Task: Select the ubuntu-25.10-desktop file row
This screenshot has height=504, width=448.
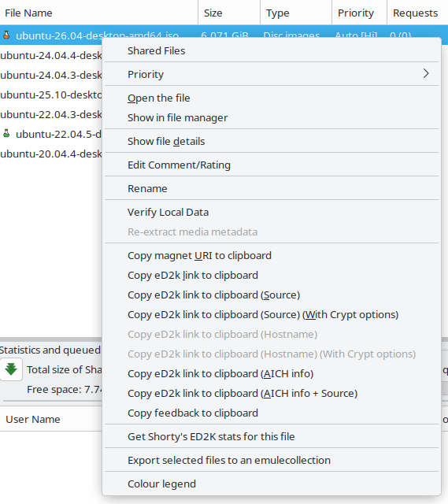Action: point(51,94)
